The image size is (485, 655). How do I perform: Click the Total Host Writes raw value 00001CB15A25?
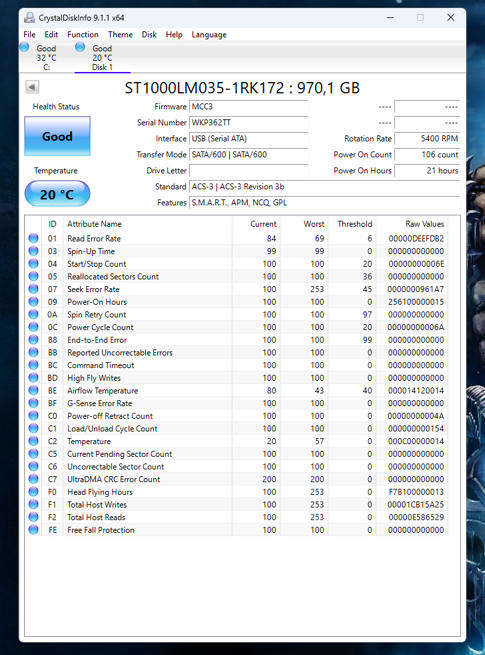[416, 504]
